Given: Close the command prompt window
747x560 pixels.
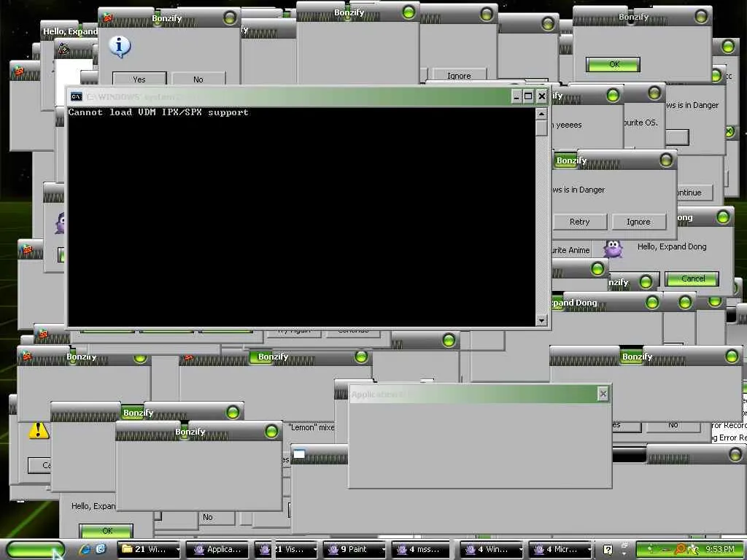Looking at the screenshot, I should click(x=542, y=97).
